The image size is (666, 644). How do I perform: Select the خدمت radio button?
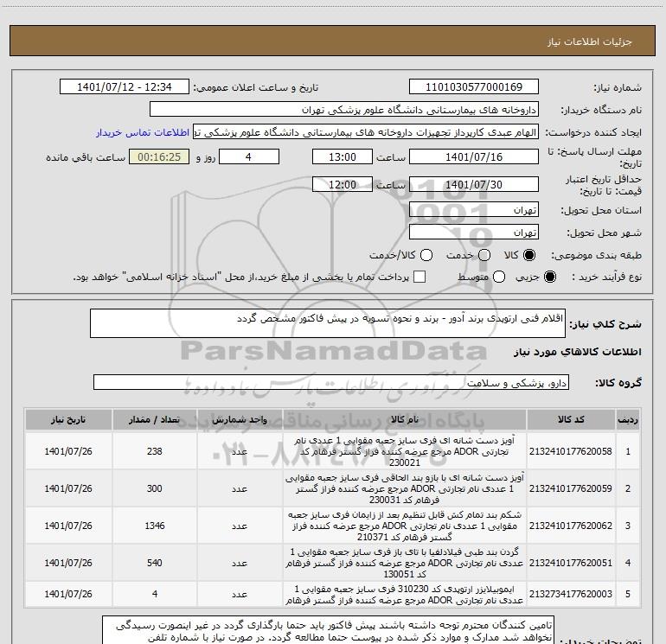[484, 255]
